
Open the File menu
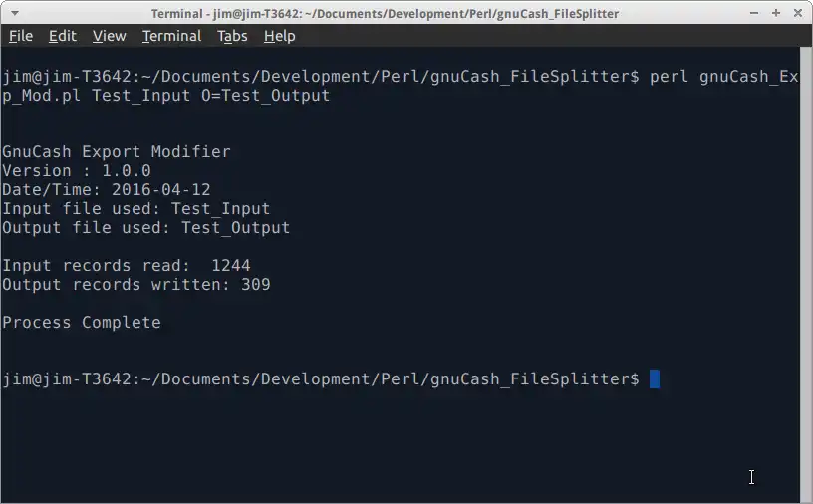click(21, 36)
